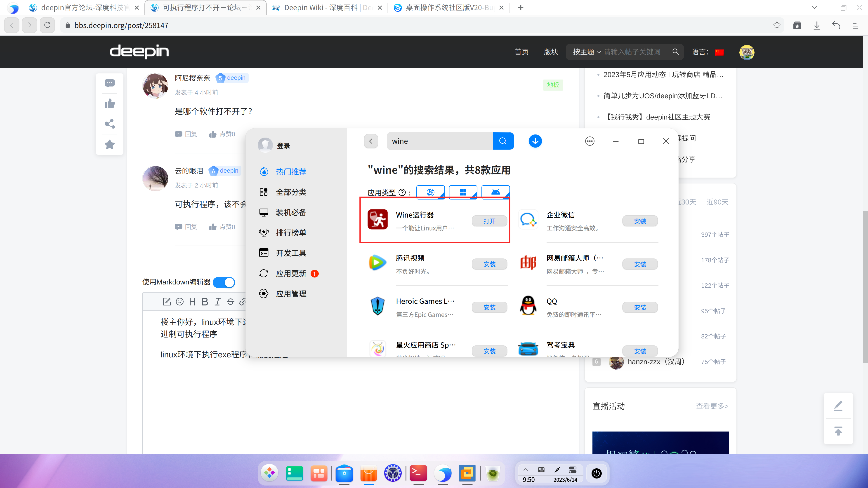The height and width of the screenshot is (488, 868).
Task: Click the favorite star icon in the sidebar
Action: pos(109,145)
